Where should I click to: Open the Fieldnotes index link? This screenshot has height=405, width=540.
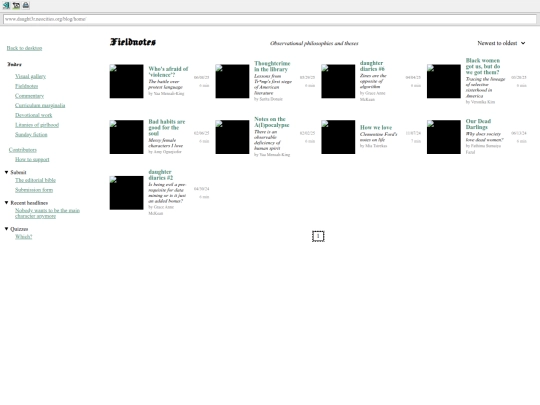27,86
